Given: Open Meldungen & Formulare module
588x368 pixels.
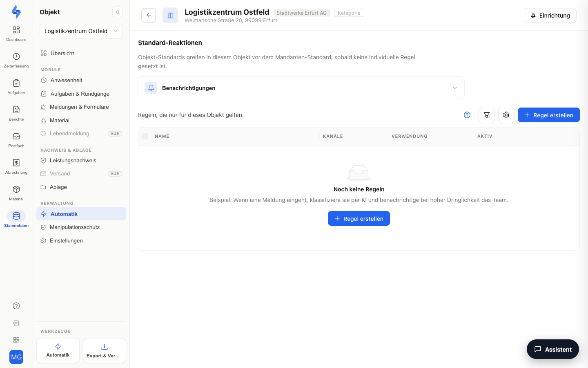Looking at the screenshot, I should 81,107.
